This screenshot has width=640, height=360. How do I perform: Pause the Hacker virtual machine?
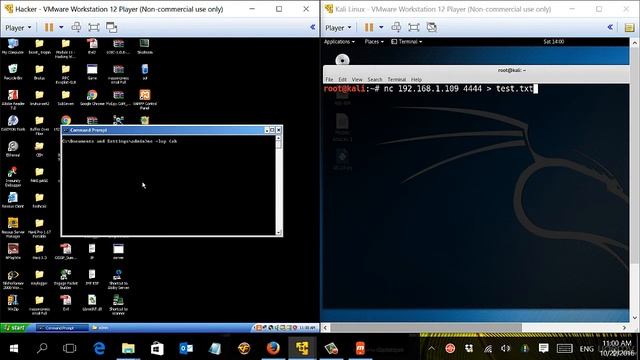[x=49, y=27]
